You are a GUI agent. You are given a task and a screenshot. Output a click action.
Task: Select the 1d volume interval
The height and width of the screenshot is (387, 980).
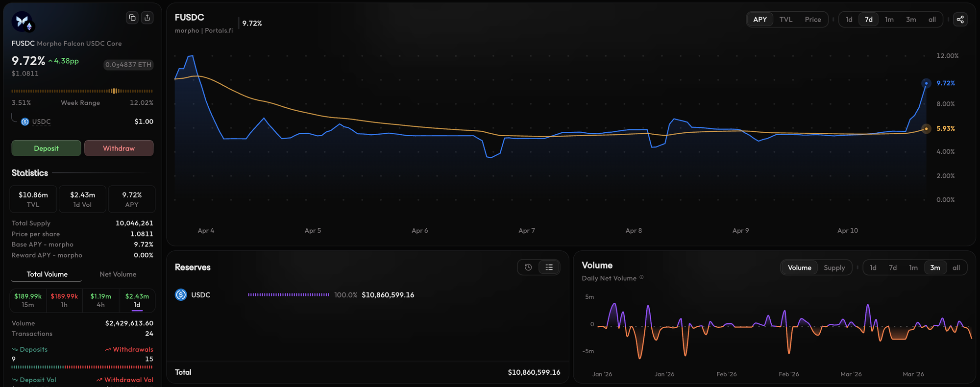point(137,300)
